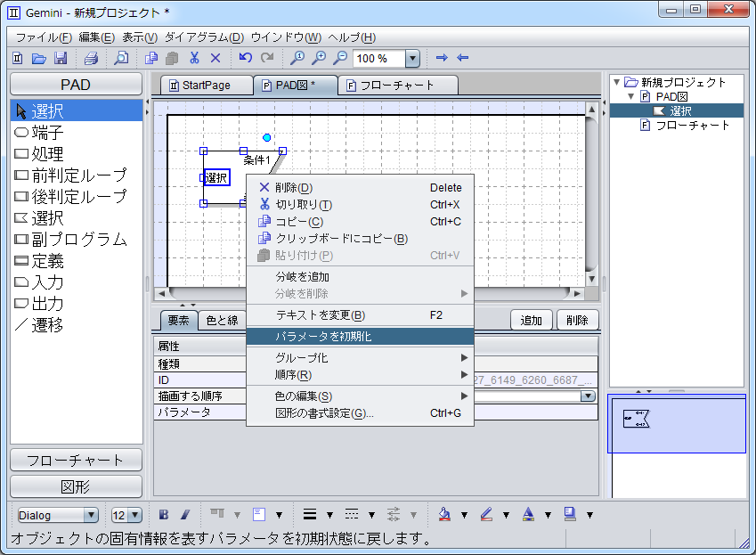The image size is (756, 555).
Task: Undo the last action
Action: click(246, 58)
